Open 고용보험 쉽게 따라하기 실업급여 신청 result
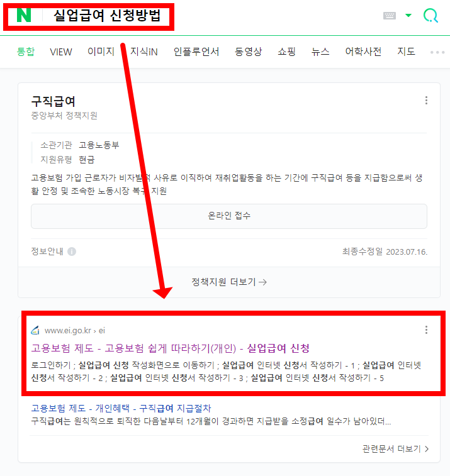Viewport: 450px width, 476px height. tap(170, 348)
